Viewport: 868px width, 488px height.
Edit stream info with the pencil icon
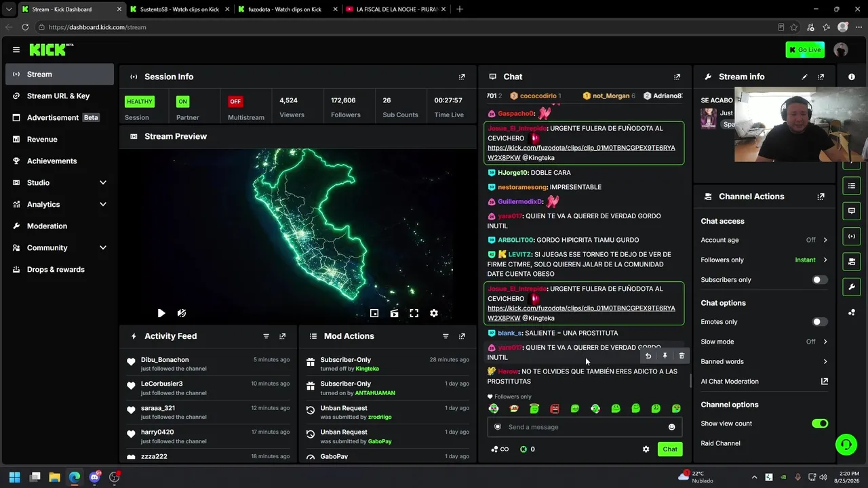click(x=804, y=77)
